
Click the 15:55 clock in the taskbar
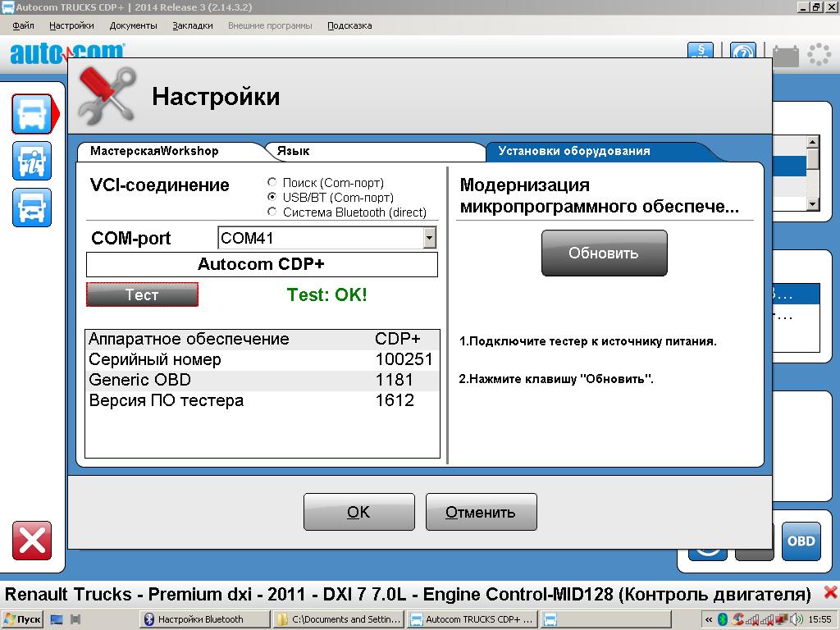[819, 619]
